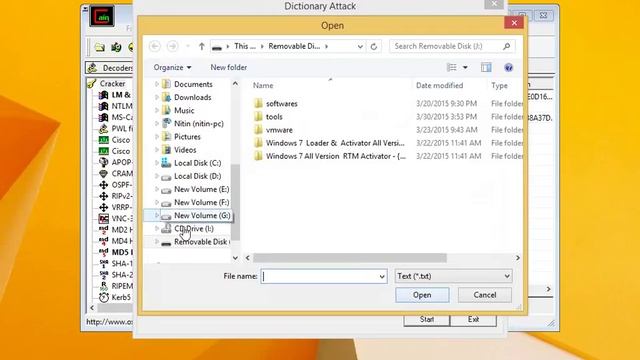Open the address bar path dropdown

(x=360, y=47)
